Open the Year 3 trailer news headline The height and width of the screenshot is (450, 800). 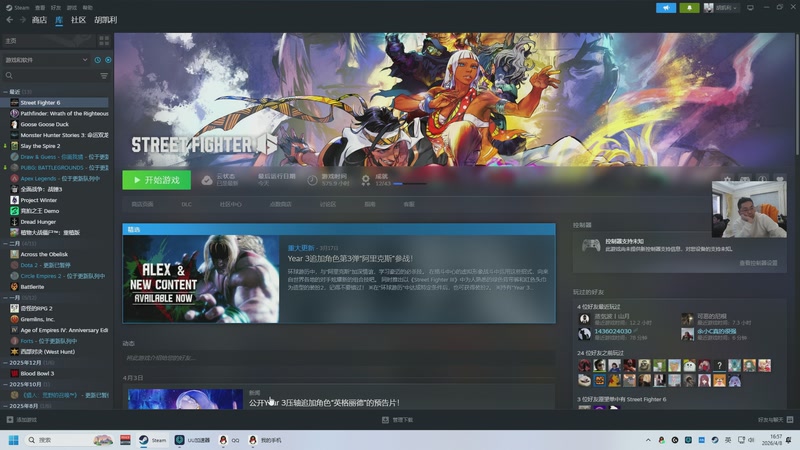(x=324, y=403)
